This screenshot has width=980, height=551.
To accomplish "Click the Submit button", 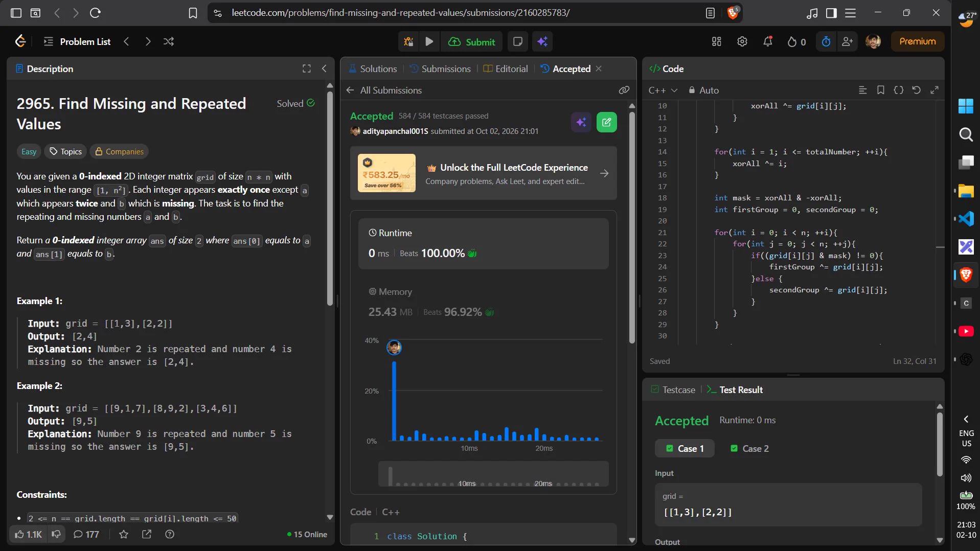I will pos(472,42).
